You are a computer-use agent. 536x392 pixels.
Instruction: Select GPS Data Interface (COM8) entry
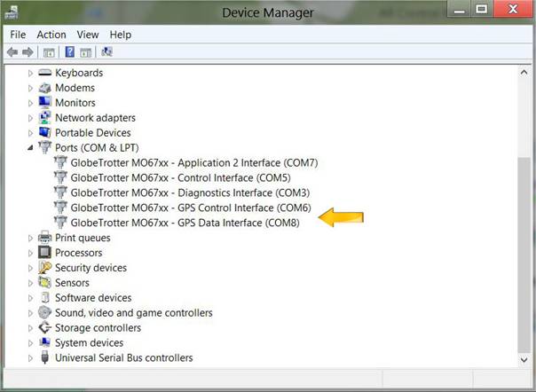coord(185,223)
